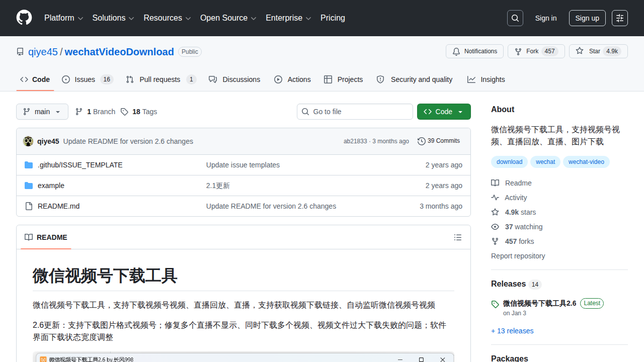Expand the main branch selector
This screenshot has height=362, width=644.
[x=42, y=112]
